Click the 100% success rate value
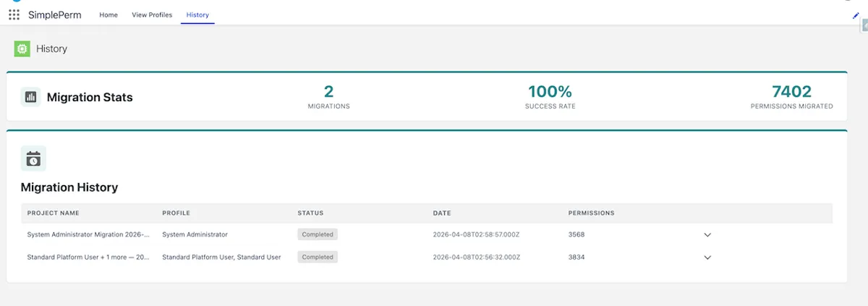 click(550, 91)
